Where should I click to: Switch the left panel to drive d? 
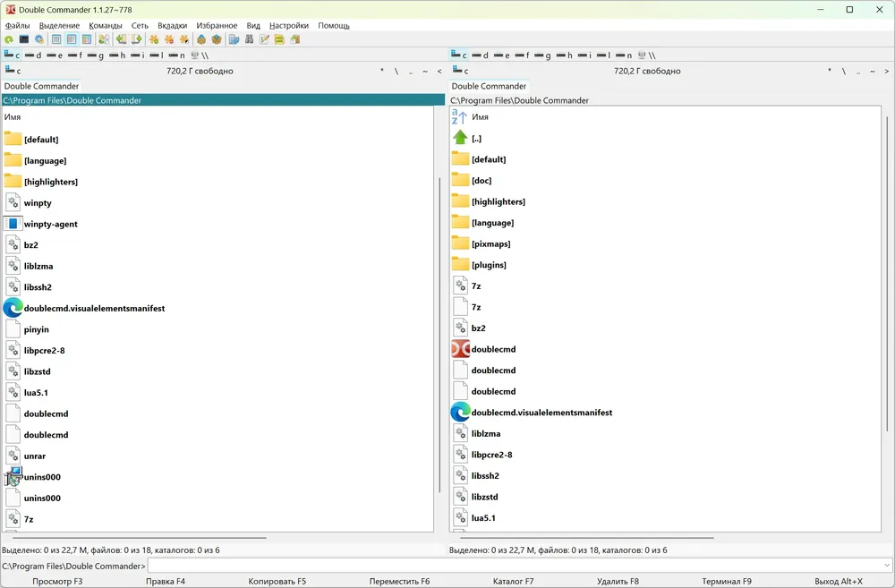point(33,55)
